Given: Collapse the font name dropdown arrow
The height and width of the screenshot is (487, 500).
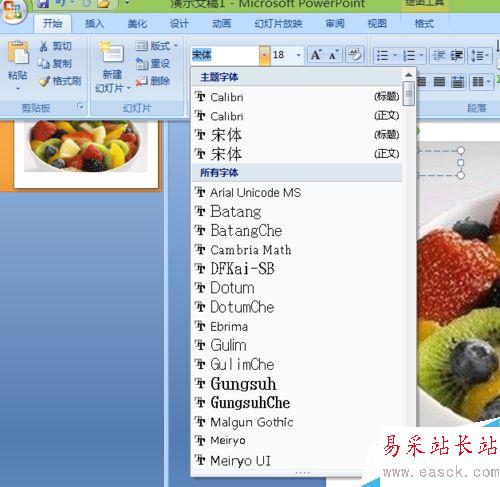Looking at the screenshot, I should click(x=264, y=55).
